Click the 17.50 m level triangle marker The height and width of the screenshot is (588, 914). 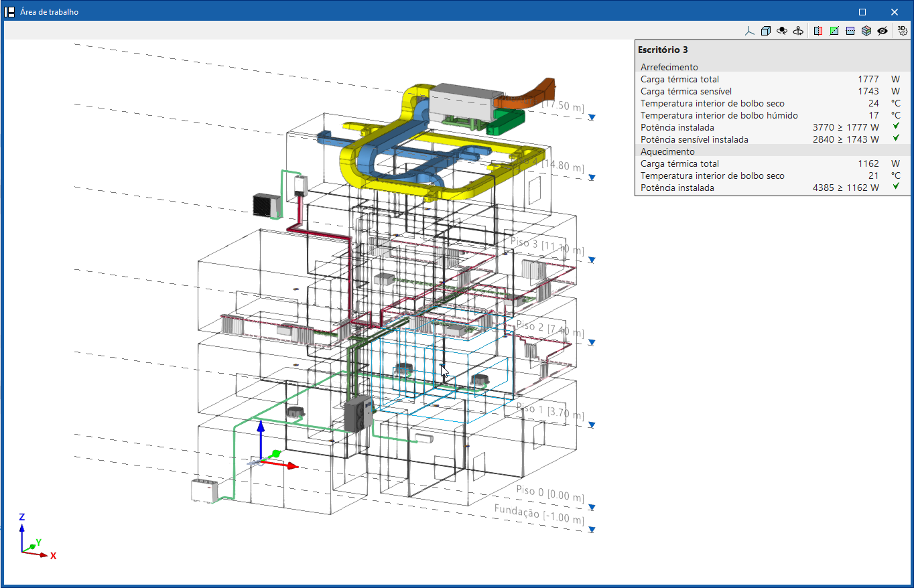pos(592,117)
